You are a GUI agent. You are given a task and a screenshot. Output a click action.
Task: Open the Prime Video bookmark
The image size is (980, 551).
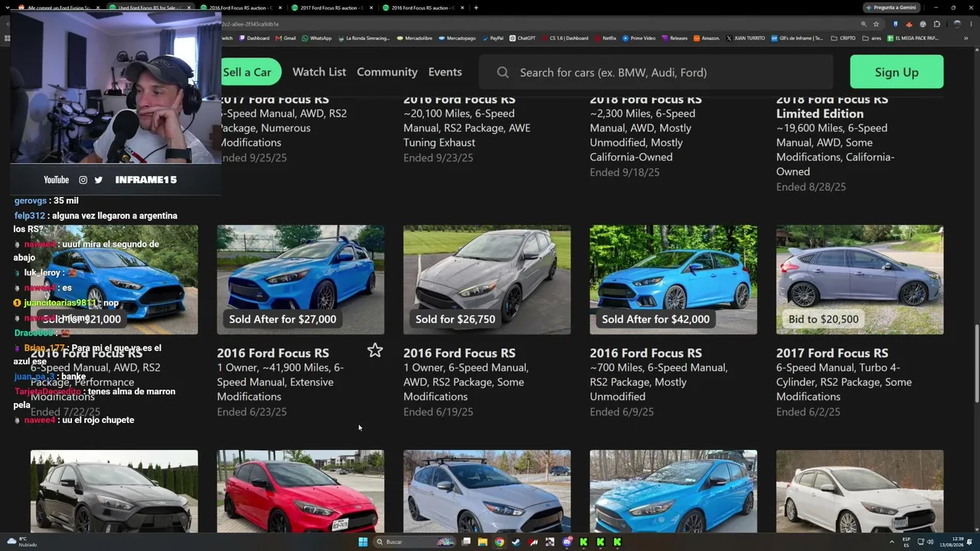pyautogui.click(x=639, y=38)
